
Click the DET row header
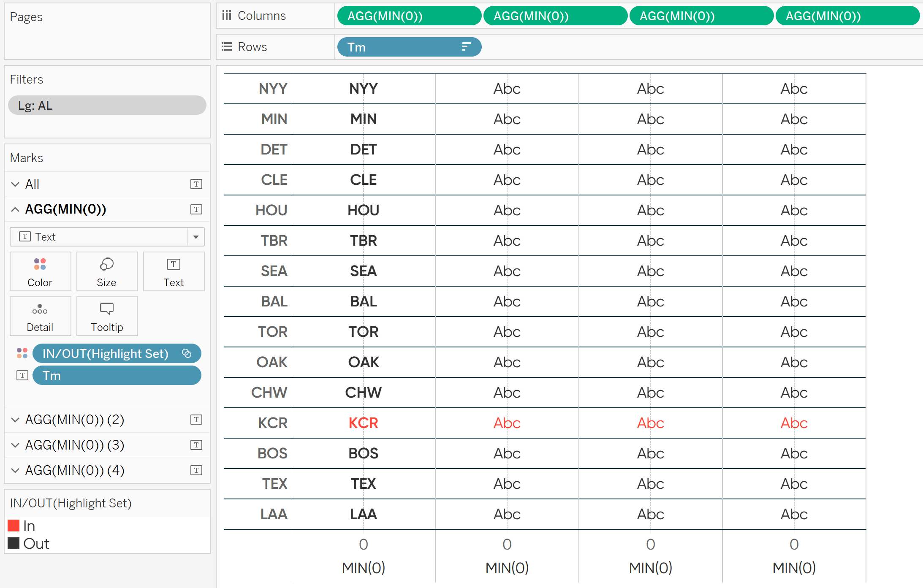tap(274, 149)
